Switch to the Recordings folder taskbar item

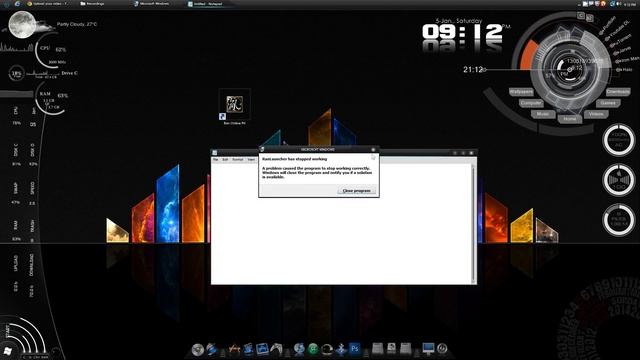[x=92, y=4]
